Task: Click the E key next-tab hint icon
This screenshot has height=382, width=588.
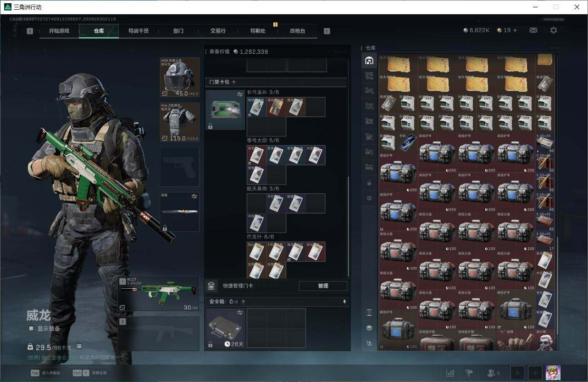Action: point(327,31)
